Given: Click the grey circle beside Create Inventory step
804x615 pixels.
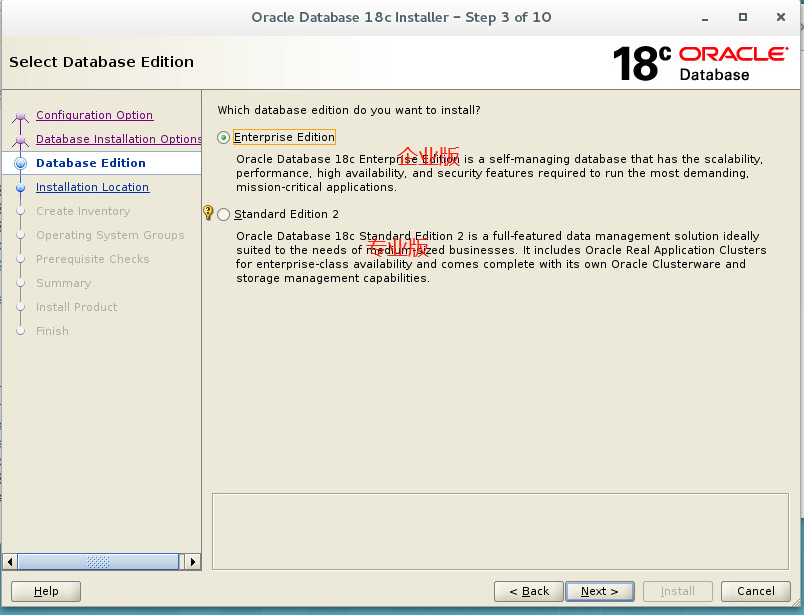Looking at the screenshot, I should (x=22, y=211).
